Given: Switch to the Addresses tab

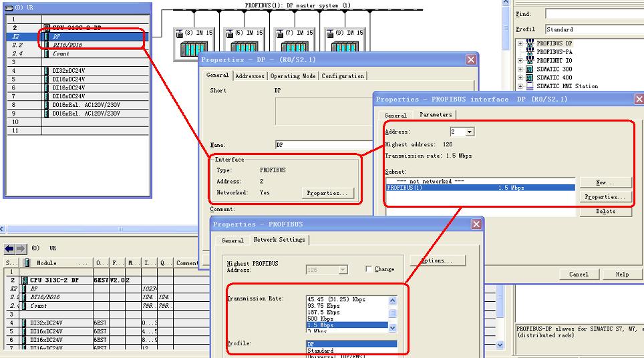Looking at the screenshot, I should click(x=249, y=76).
